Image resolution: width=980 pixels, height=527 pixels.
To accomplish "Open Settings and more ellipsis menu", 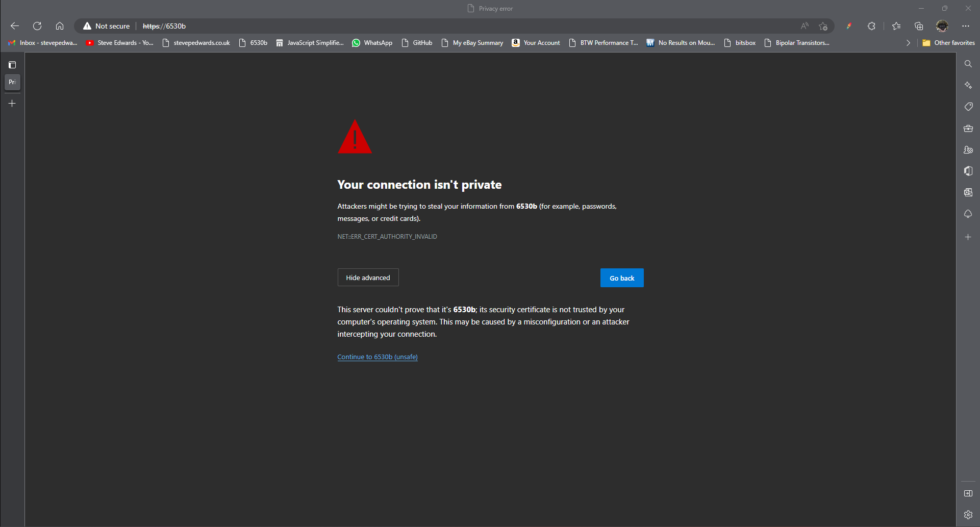I will (966, 26).
